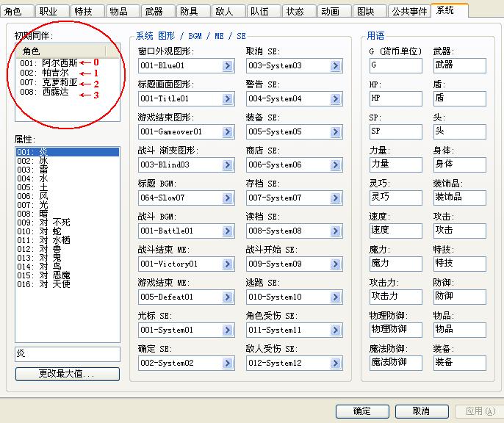Switch to the 角色 tab
Screen dimensions: 504x423
(x=17, y=11)
